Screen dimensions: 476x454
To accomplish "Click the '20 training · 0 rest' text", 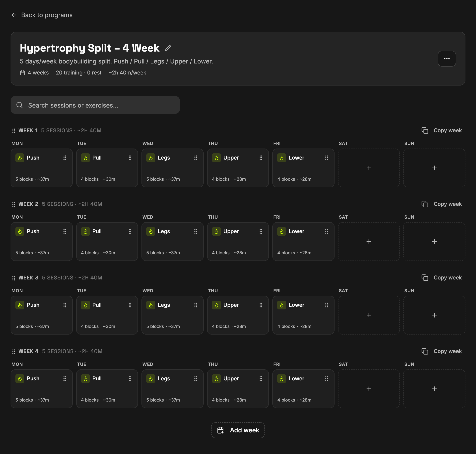I will coord(79,73).
